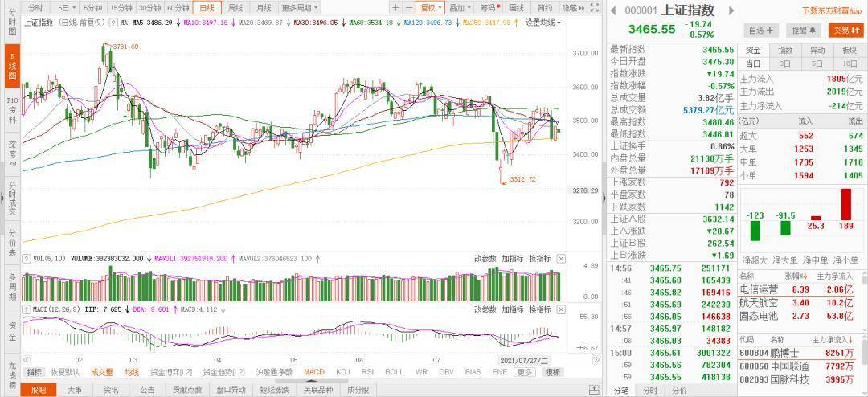Toggle 均线 moving average overlay

[132, 372]
